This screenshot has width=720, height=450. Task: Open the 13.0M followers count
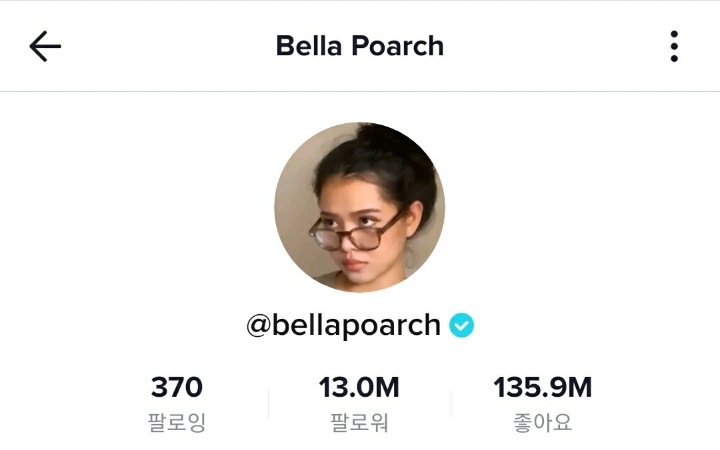(359, 387)
